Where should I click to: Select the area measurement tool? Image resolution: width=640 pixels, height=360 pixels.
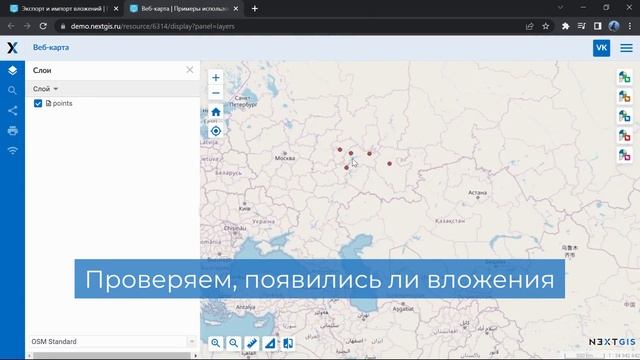coord(270,343)
